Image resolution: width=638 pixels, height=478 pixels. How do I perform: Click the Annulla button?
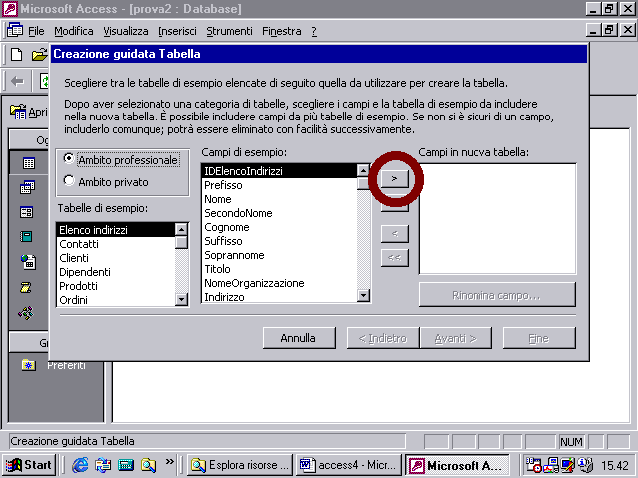[x=299, y=338]
